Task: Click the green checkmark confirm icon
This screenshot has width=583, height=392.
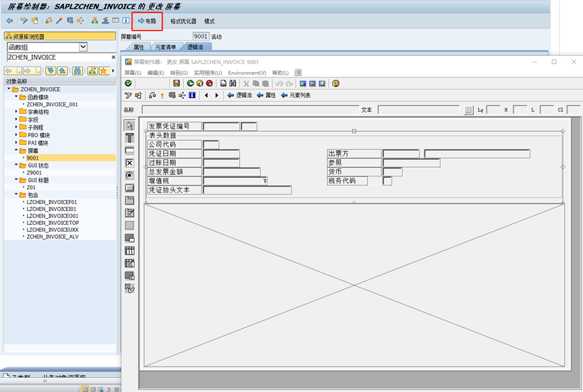Action: click(x=129, y=83)
